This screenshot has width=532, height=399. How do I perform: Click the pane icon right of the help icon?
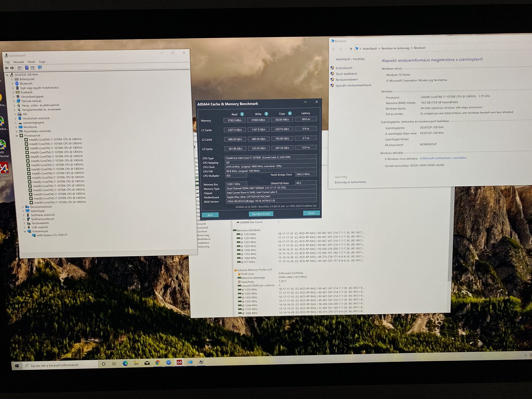coord(33,68)
